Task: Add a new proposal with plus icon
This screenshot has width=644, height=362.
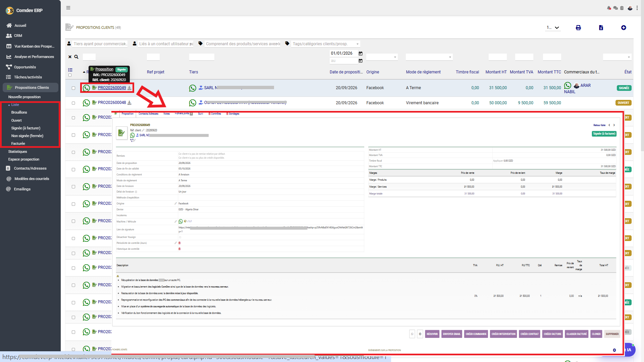Action: pos(624,28)
